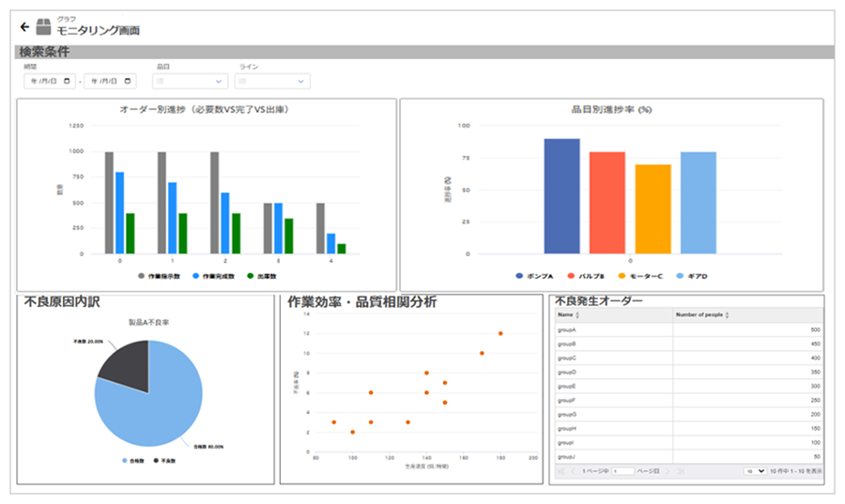
Task: Jump to last table page arrow
Action: pyautogui.click(x=682, y=470)
